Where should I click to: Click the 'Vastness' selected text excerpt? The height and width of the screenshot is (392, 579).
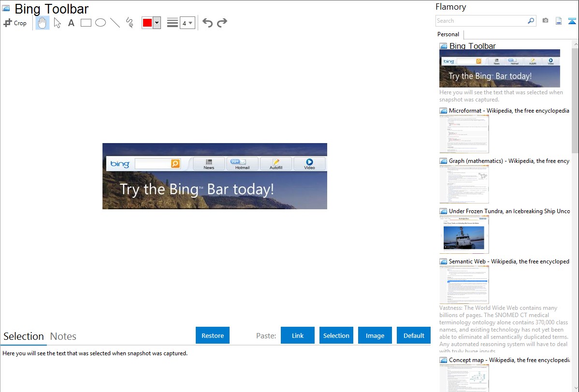point(504,329)
